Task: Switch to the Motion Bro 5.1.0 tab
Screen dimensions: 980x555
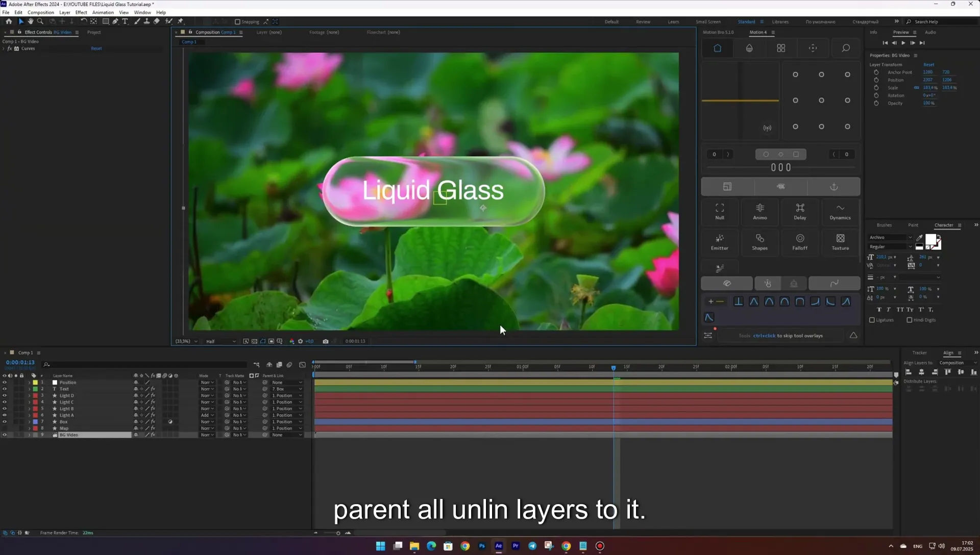Action: 718,32
